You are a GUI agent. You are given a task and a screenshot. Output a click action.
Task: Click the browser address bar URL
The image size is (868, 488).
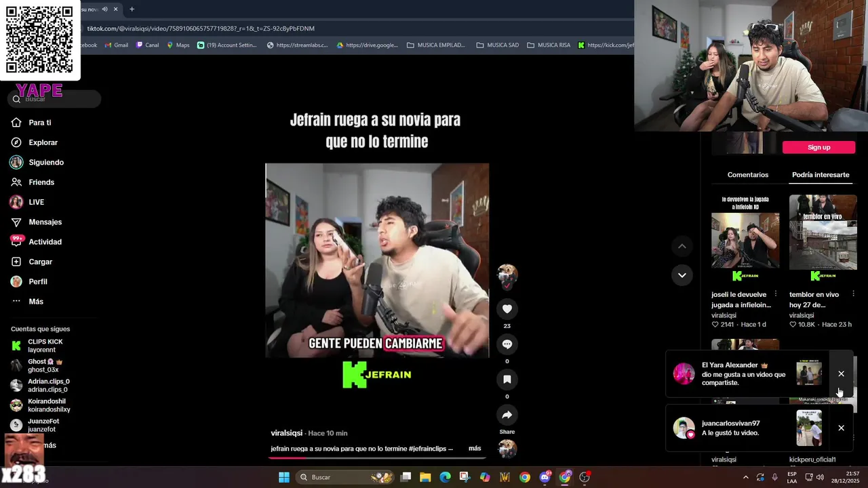tap(201, 28)
